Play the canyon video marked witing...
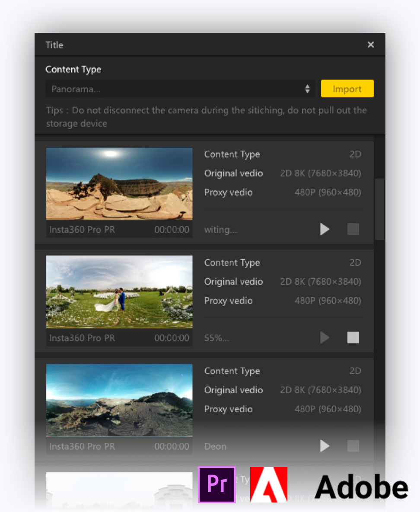Viewport: 420px width, 512px height. pos(325,229)
